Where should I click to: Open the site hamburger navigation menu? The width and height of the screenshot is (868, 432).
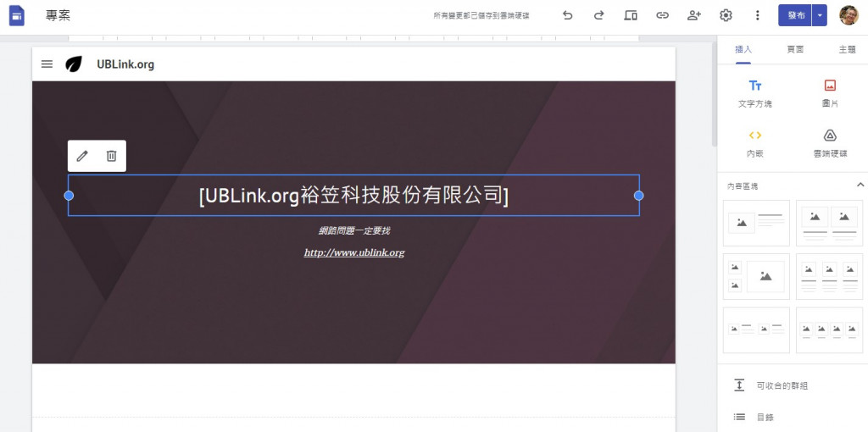[47, 64]
